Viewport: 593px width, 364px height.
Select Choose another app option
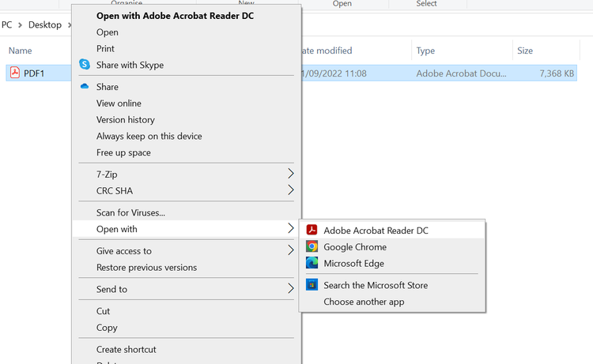pyautogui.click(x=364, y=302)
